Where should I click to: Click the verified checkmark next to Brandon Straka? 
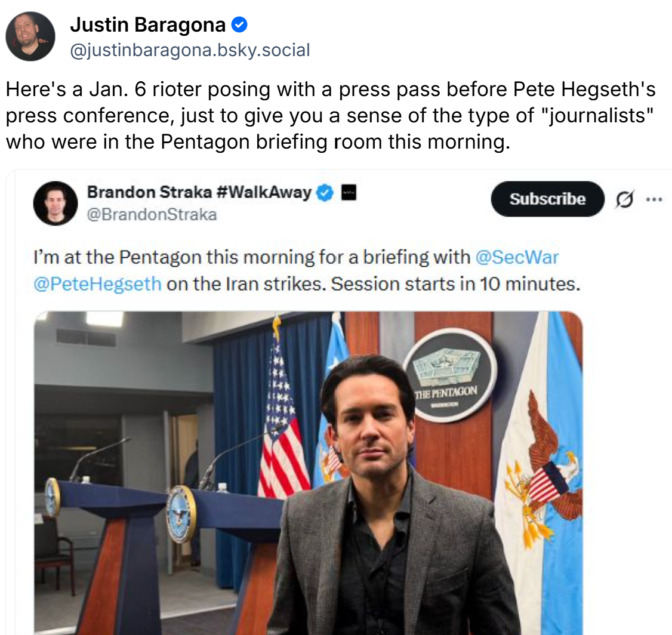pos(325,192)
